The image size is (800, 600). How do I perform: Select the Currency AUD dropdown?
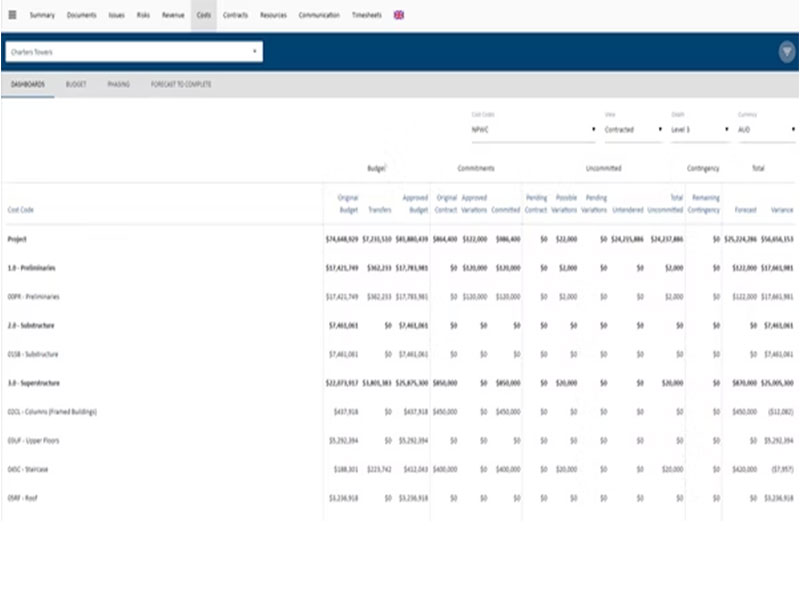click(765, 130)
